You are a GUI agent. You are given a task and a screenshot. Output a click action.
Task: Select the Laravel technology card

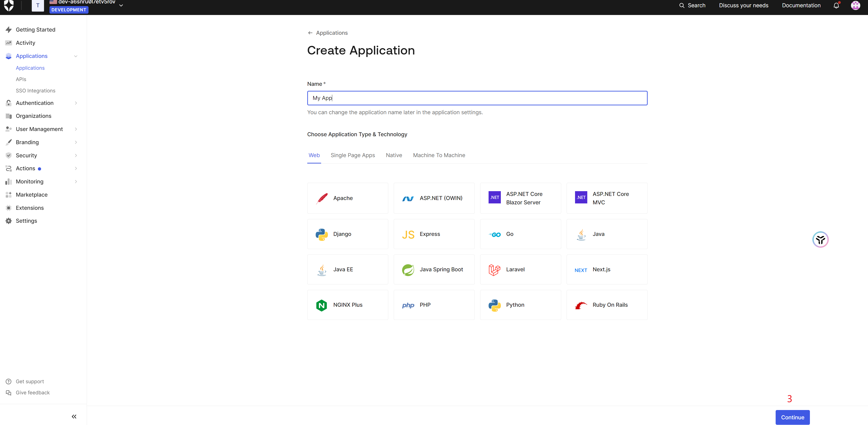point(520,269)
